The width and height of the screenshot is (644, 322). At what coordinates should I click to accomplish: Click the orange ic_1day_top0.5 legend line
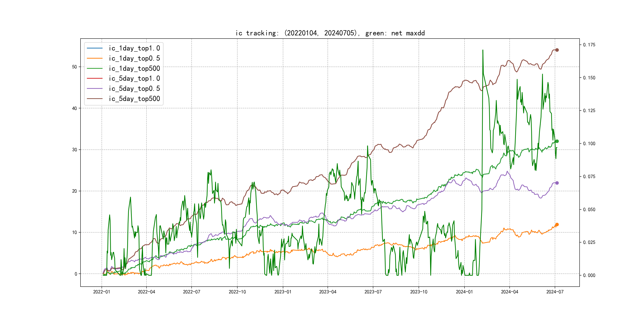(x=94, y=58)
